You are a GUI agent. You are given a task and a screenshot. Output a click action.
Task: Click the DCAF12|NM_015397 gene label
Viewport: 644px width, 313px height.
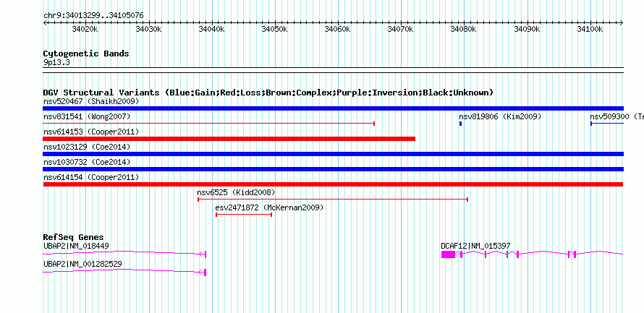click(475, 246)
